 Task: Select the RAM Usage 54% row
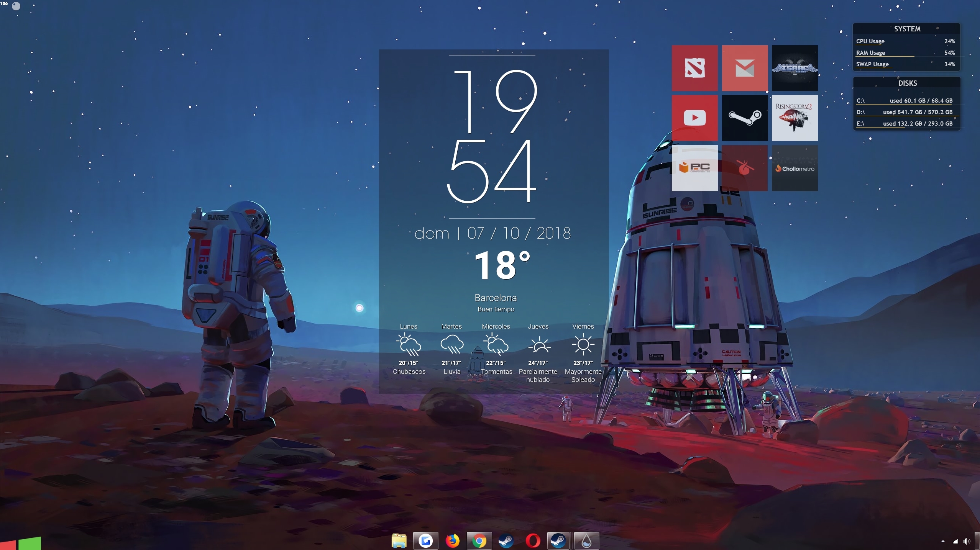[905, 53]
